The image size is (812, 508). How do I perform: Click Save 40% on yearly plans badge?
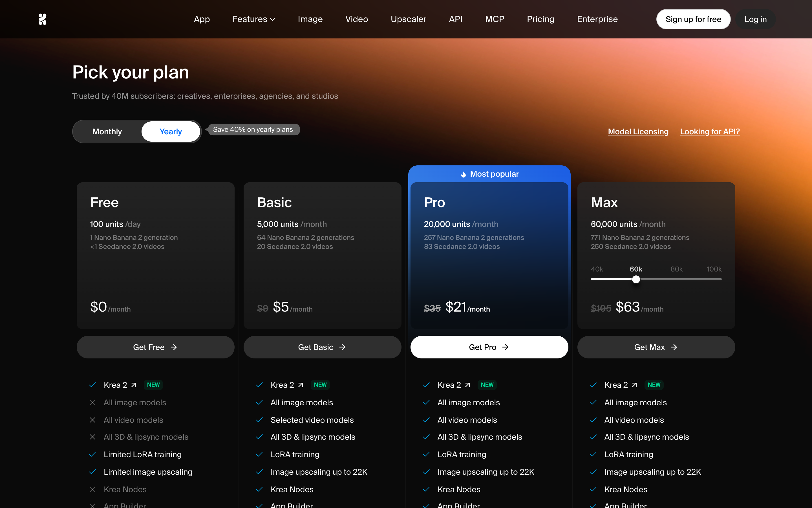[253, 130]
